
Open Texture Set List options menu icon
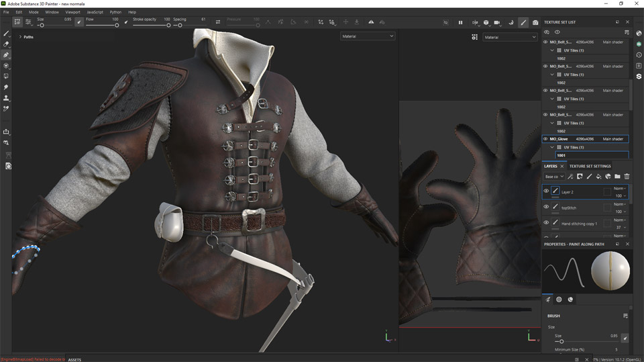pyautogui.click(x=627, y=32)
